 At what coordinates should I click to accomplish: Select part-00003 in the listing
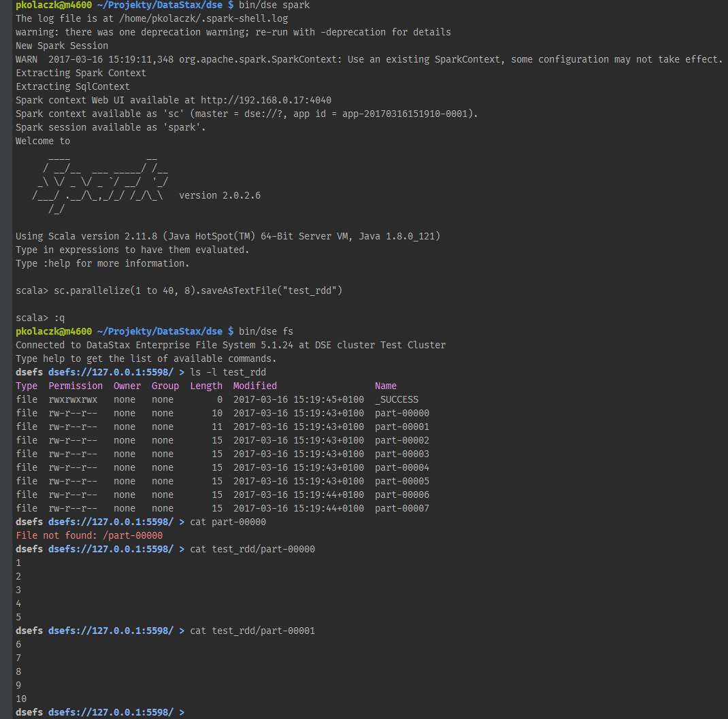click(x=402, y=454)
